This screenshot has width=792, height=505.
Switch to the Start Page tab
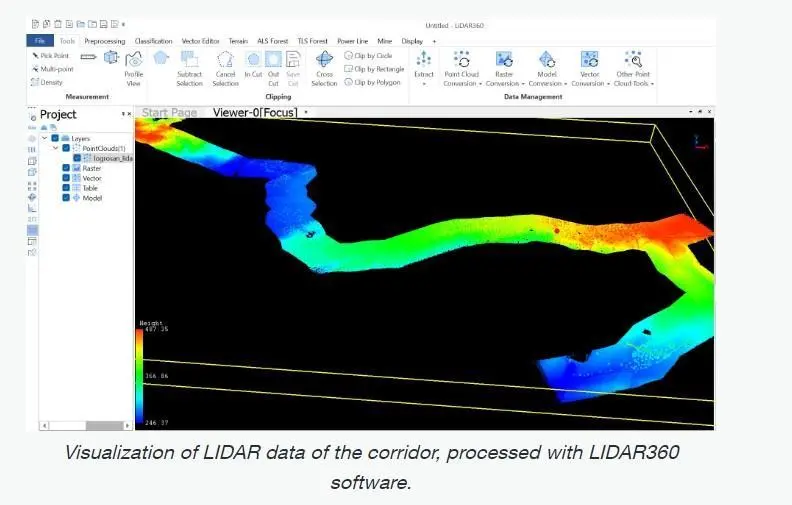[169, 112]
